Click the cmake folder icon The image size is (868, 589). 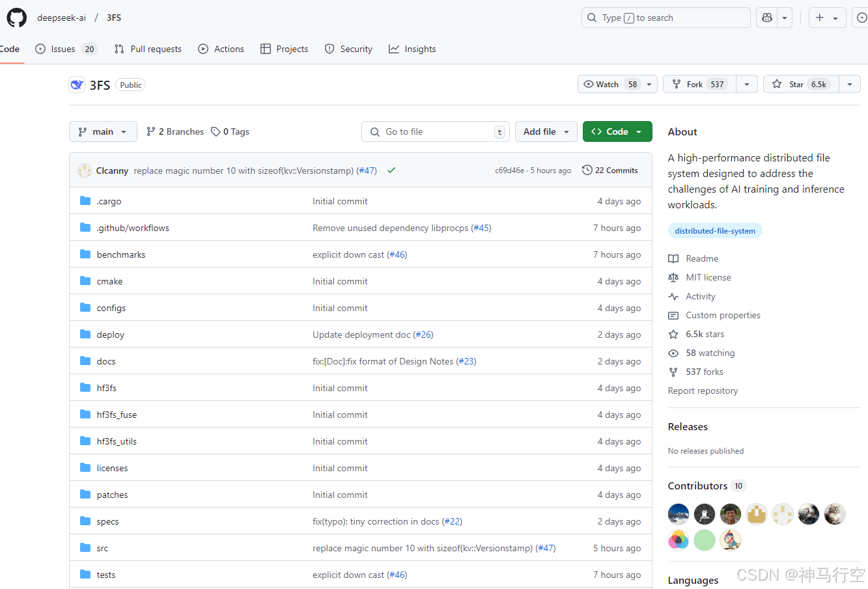tap(85, 281)
